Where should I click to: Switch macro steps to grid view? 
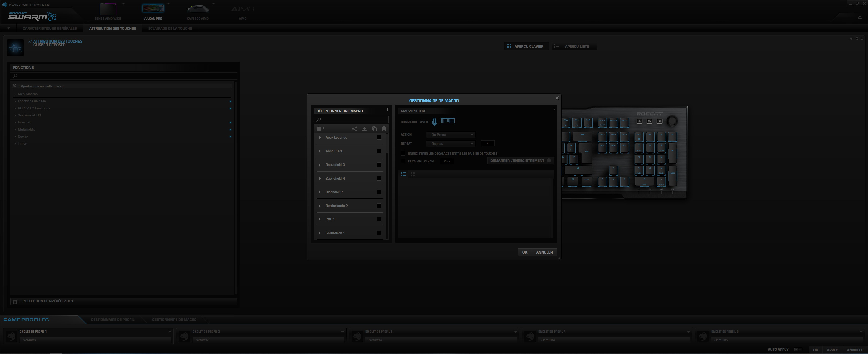coord(413,174)
